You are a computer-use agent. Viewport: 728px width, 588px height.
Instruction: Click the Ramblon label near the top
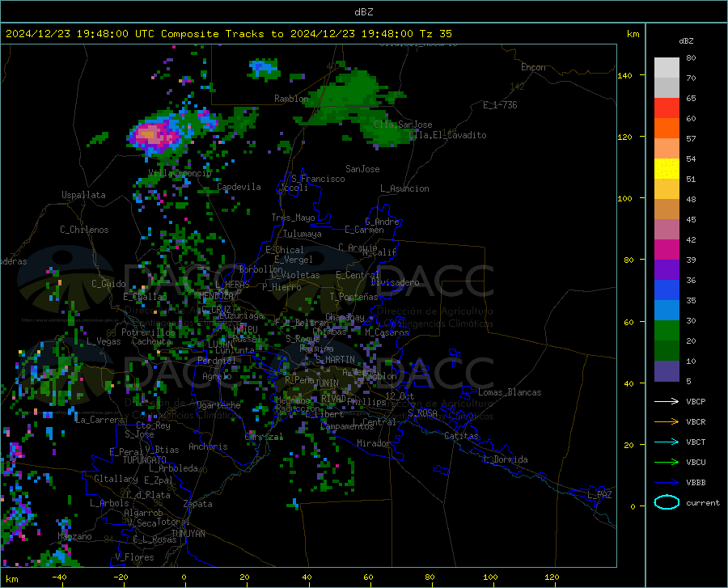[x=291, y=99]
